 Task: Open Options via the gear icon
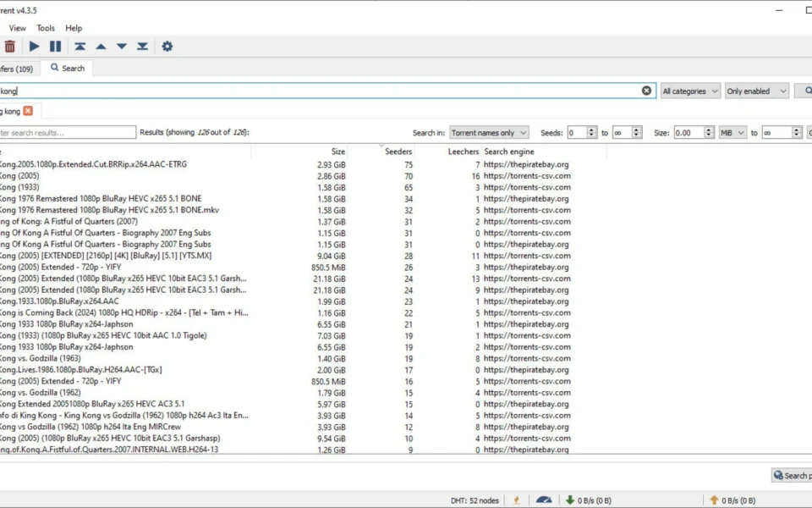tap(167, 47)
